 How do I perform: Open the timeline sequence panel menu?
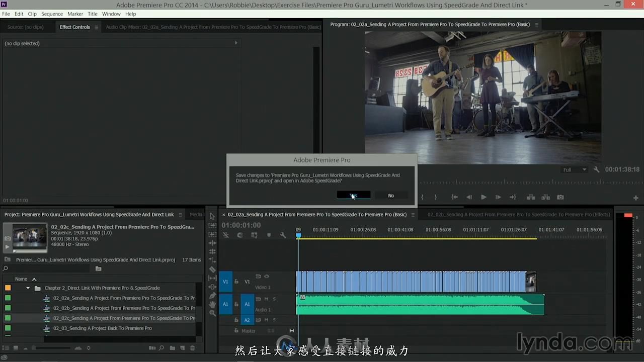tap(413, 215)
